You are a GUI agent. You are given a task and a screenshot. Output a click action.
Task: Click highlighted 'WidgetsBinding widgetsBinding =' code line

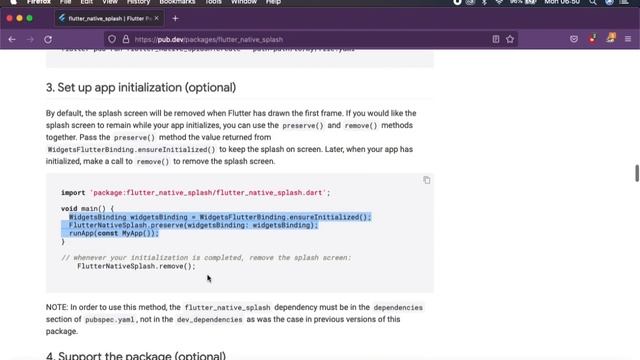(x=220, y=217)
